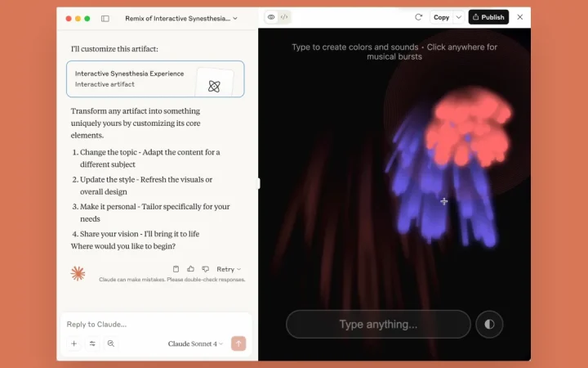Screen dimensions: 588x368
Task: Give the response a thumbs down
Action: pyautogui.click(x=205, y=269)
